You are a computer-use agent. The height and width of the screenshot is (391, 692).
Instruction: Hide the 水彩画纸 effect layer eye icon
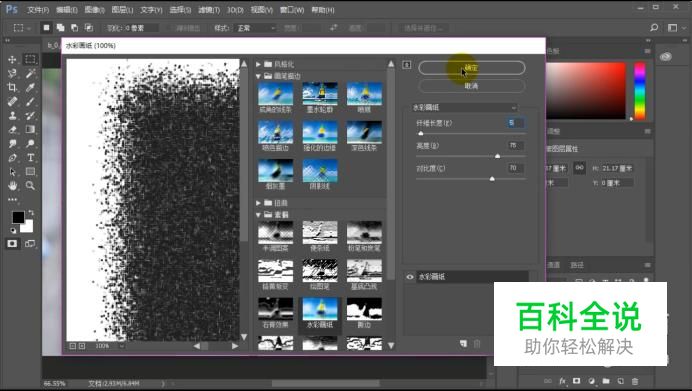410,277
